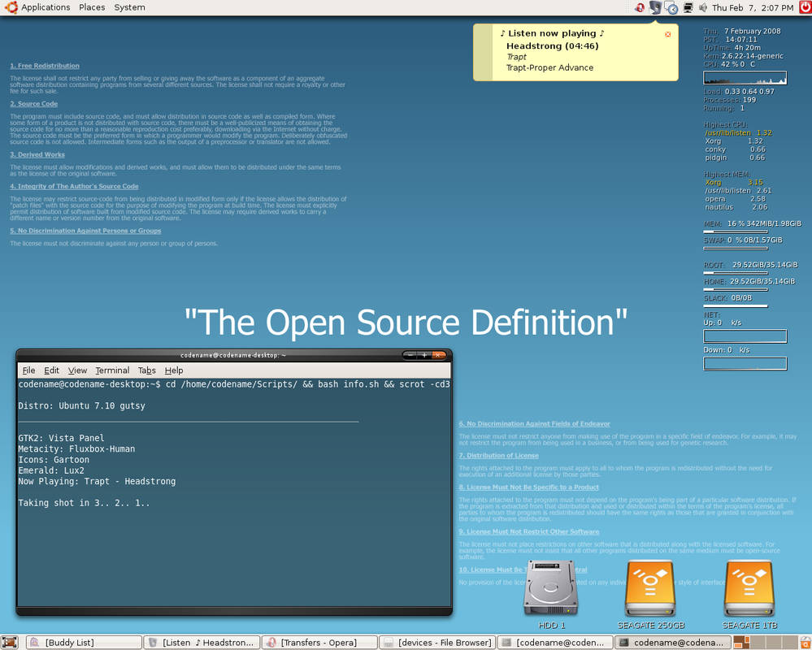This screenshot has height=650, width=812.
Task: Click the 'Distro: Ubuntu 7.10 gutsy' terminal line
Action: (x=82, y=405)
